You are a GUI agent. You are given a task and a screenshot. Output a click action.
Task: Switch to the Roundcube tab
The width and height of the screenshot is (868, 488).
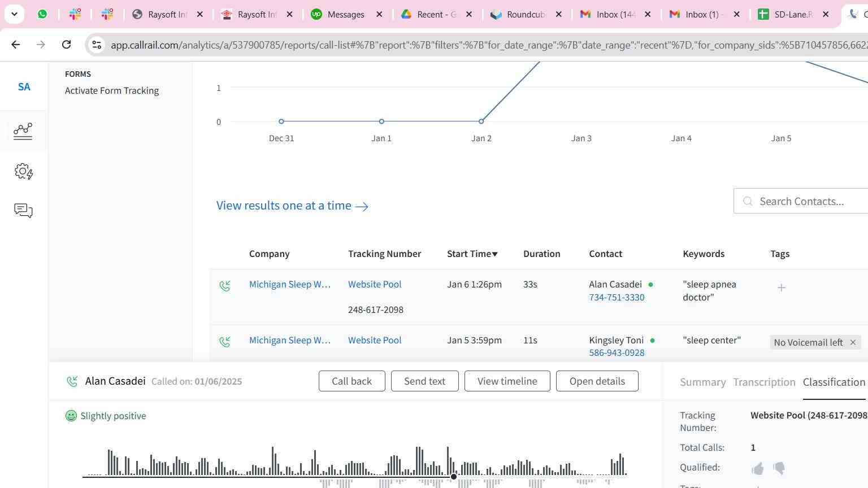[525, 14]
